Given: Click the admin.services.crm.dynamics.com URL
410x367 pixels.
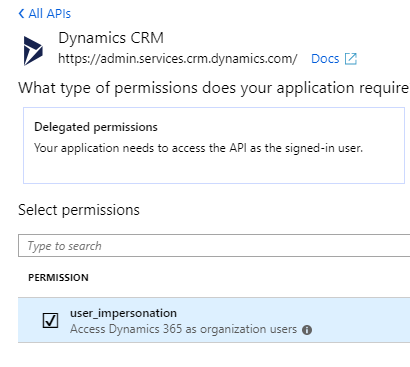Looking at the screenshot, I should tap(178, 59).
